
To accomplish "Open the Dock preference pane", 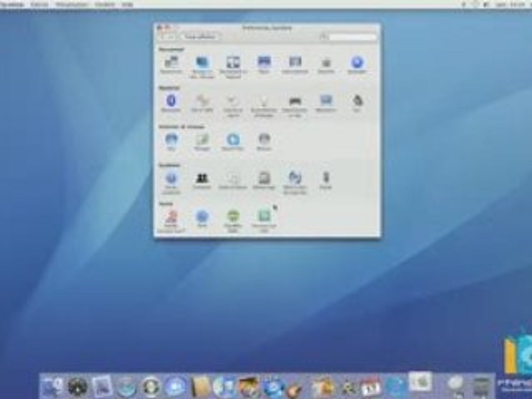I will (264, 64).
